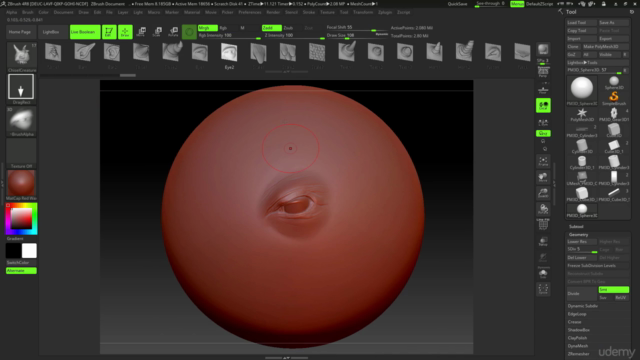Screen dimensions: 640x360
Task: Click the Zoom3D icon on right shelf
Action: 543,193
